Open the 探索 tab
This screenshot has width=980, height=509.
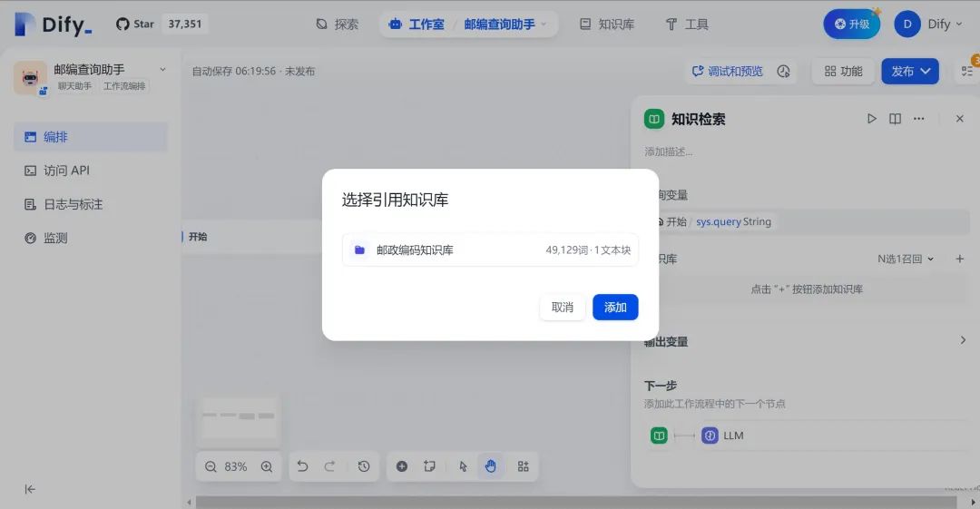[338, 24]
